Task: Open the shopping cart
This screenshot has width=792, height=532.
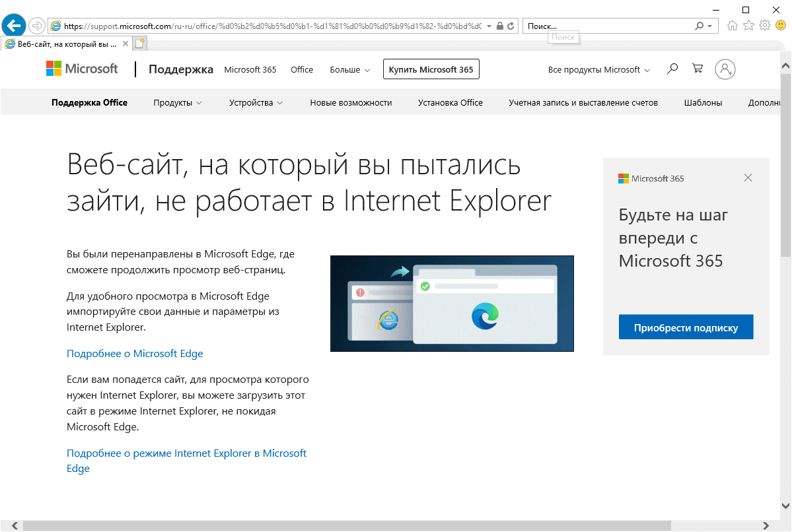Action: pyautogui.click(x=698, y=69)
